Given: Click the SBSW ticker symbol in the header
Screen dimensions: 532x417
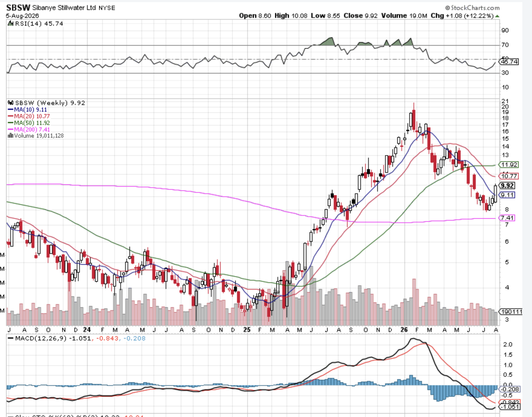Looking at the screenshot, I should click(18, 8).
